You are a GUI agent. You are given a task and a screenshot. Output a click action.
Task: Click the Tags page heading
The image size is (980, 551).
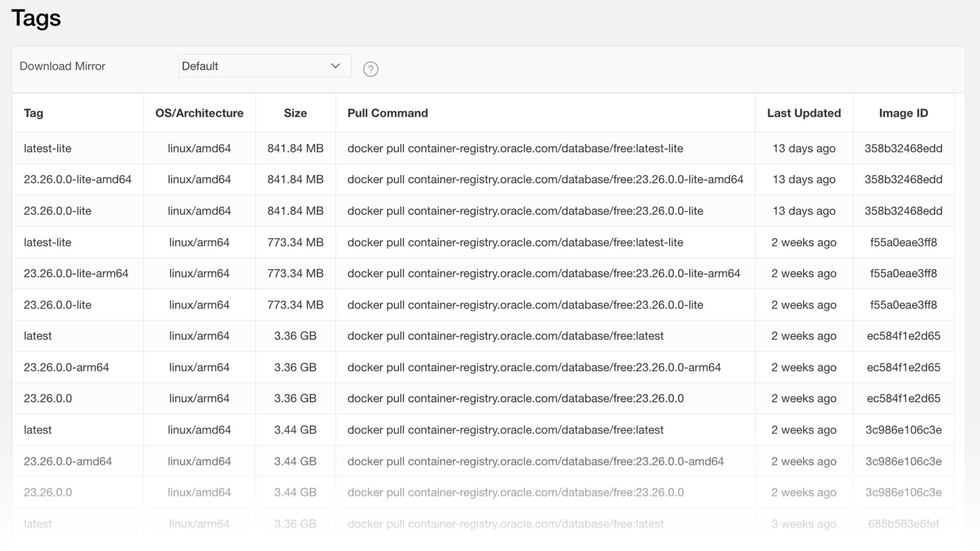[x=36, y=18]
